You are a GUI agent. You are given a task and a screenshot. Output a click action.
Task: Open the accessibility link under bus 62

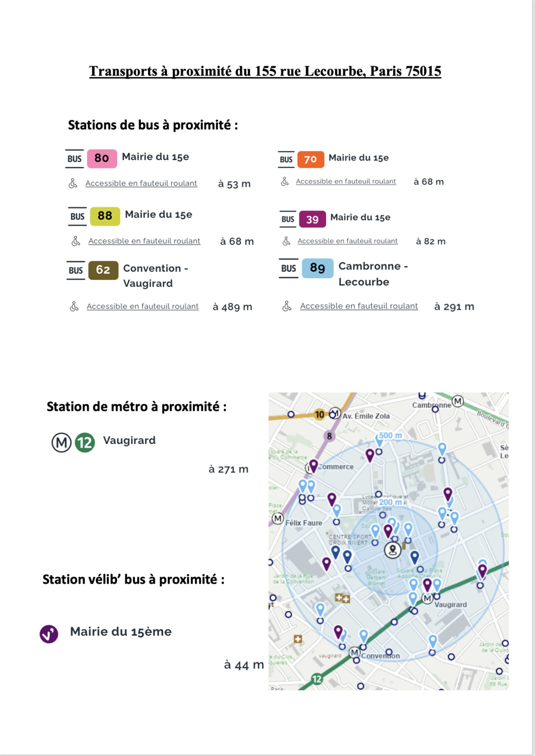click(142, 306)
